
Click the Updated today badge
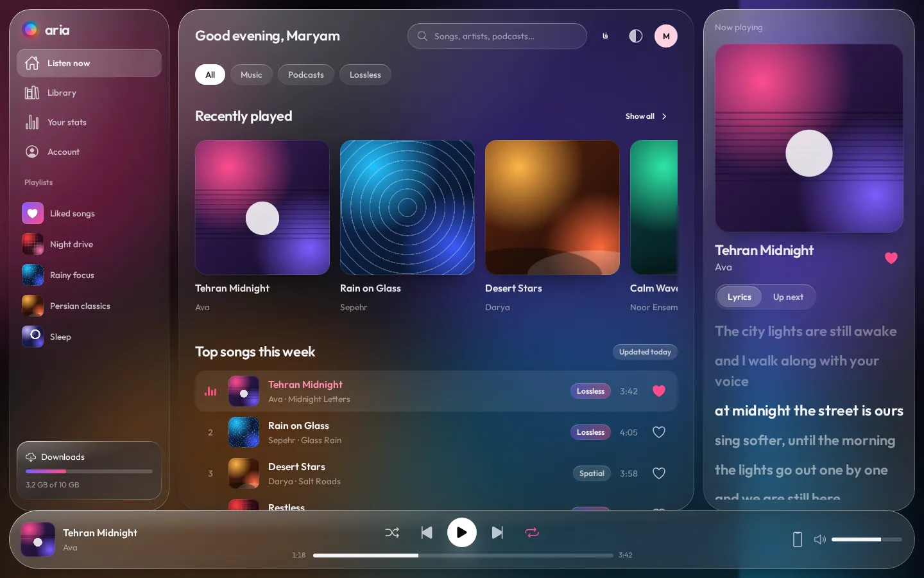[x=645, y=352]
